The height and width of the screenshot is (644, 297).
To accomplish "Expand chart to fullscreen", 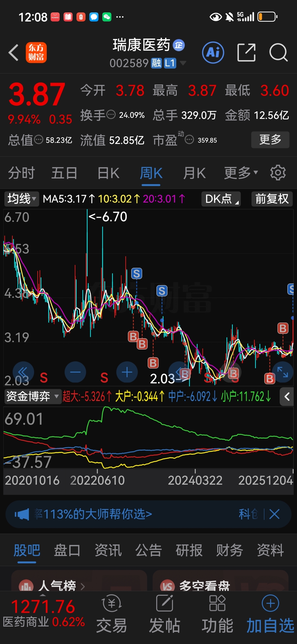I will [282, 372].
